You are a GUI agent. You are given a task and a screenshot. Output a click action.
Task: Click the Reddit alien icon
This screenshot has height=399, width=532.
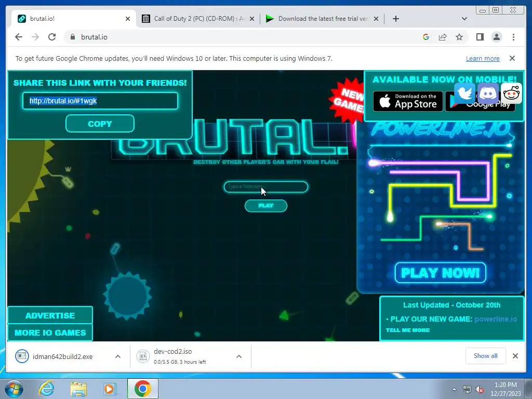(511, 92)
